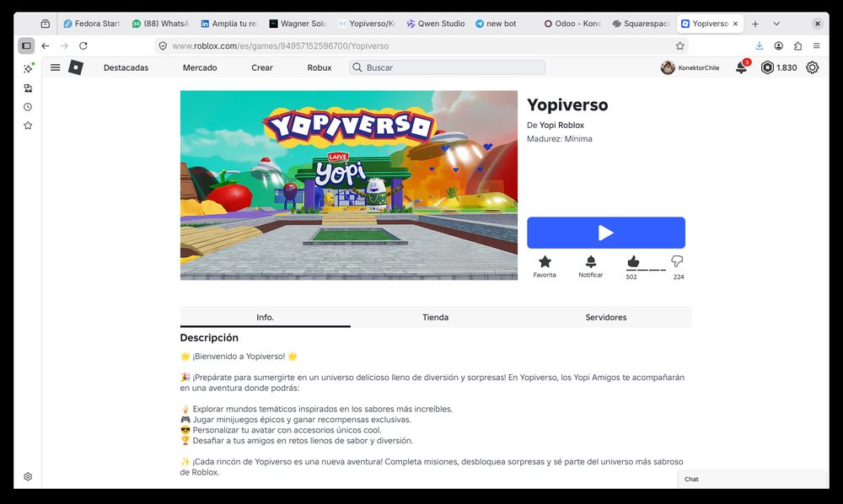Reload the current page

(83, 46)
